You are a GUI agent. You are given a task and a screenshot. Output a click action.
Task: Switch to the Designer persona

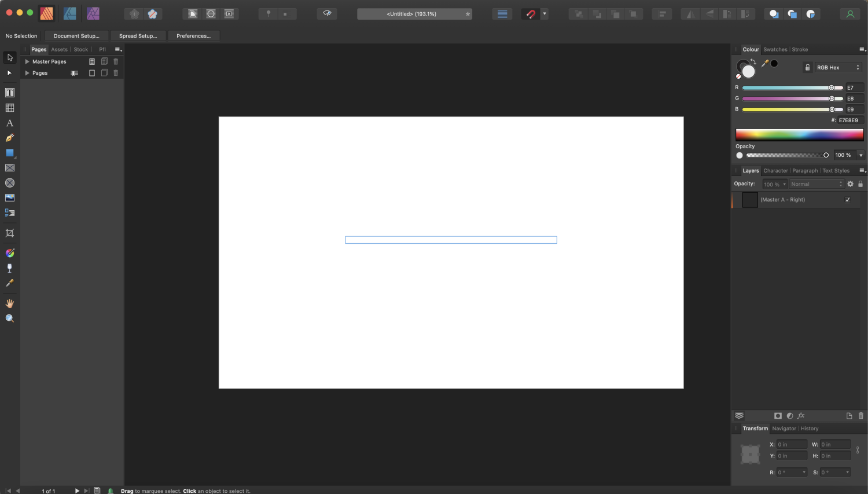(x=69, y=13)
